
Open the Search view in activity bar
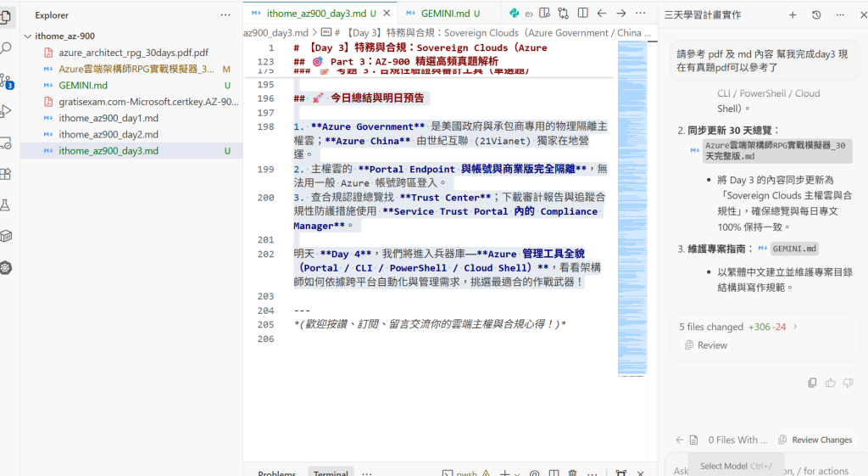(x=6, y=48)
